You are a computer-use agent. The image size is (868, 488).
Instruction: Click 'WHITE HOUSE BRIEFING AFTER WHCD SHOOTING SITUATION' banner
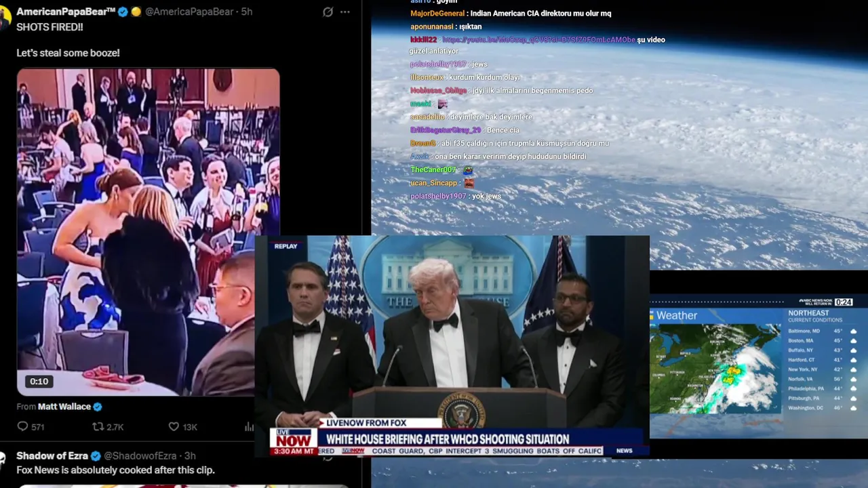tap(448, 439)
